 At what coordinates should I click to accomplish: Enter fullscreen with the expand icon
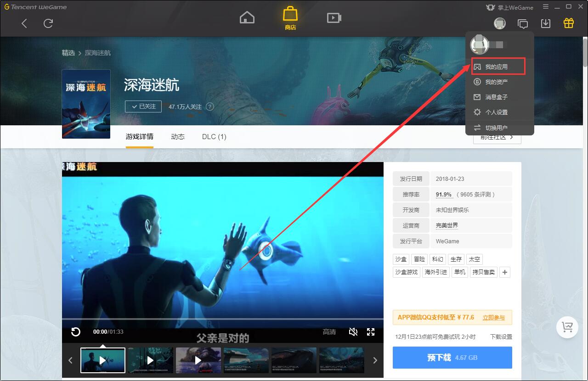[371, 332]
